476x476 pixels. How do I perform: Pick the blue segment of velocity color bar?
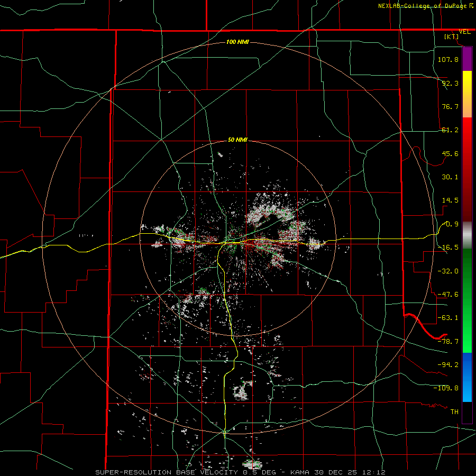pyautogui.click(x=467, y=377)
